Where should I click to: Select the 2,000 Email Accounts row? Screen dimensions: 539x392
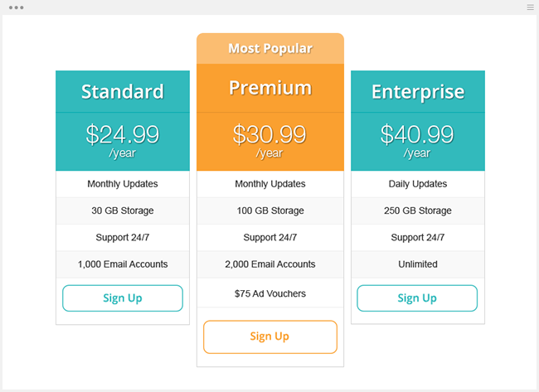[x=270, y=264]
